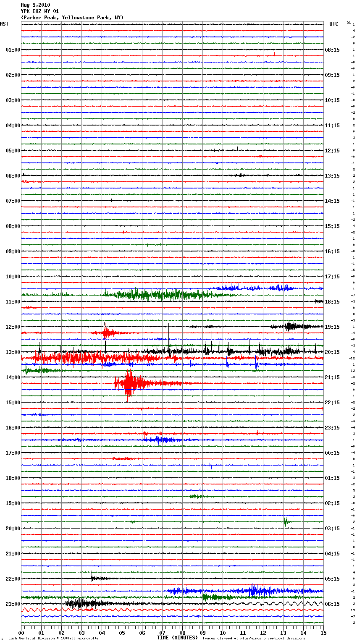Select the '13:00' MST time label
The width and height of the screenshot is (357, 644).
tap(13, 352)
